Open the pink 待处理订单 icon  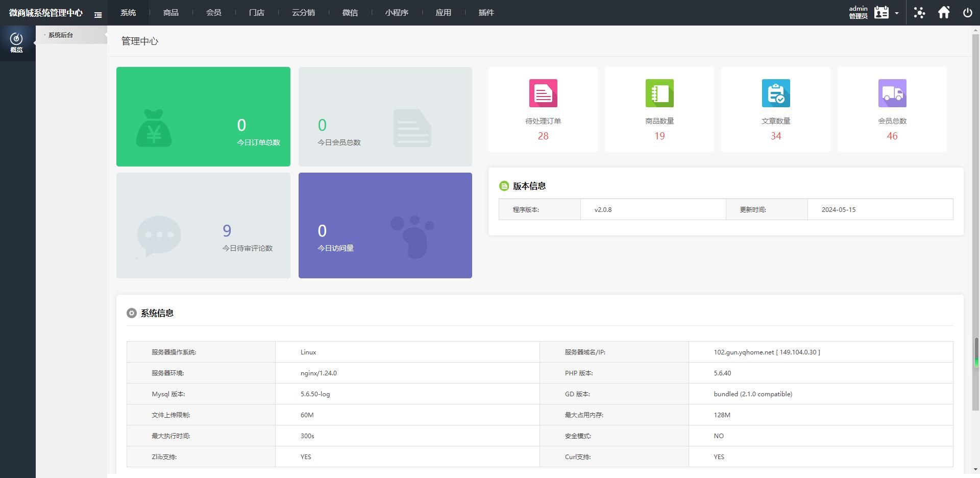point(543,93)
